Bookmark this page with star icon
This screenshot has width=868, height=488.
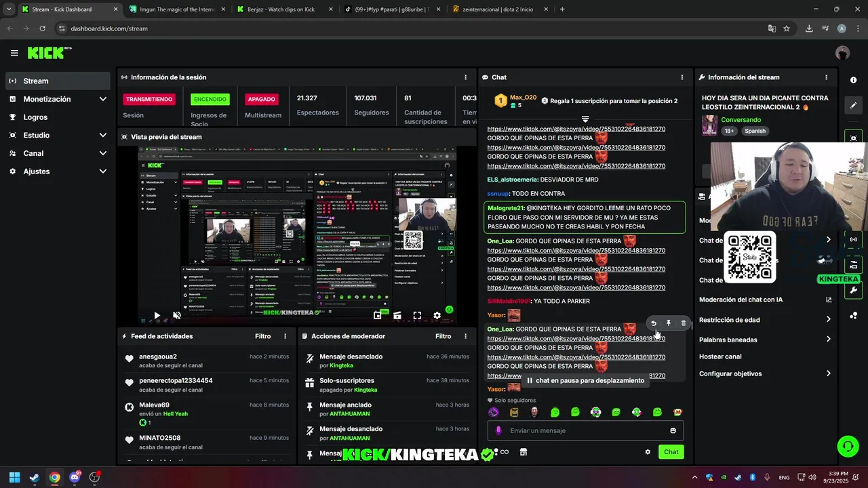point(787,28)
